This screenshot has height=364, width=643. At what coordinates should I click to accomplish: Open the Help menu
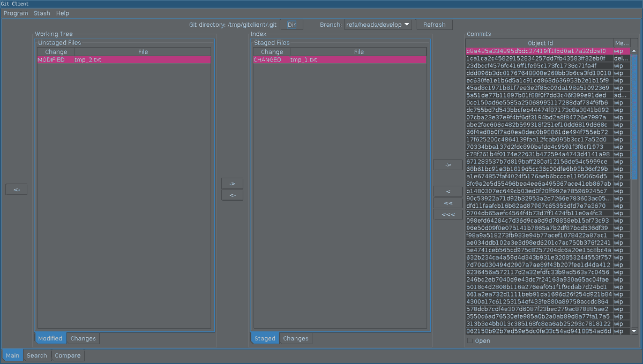(63, 13)
